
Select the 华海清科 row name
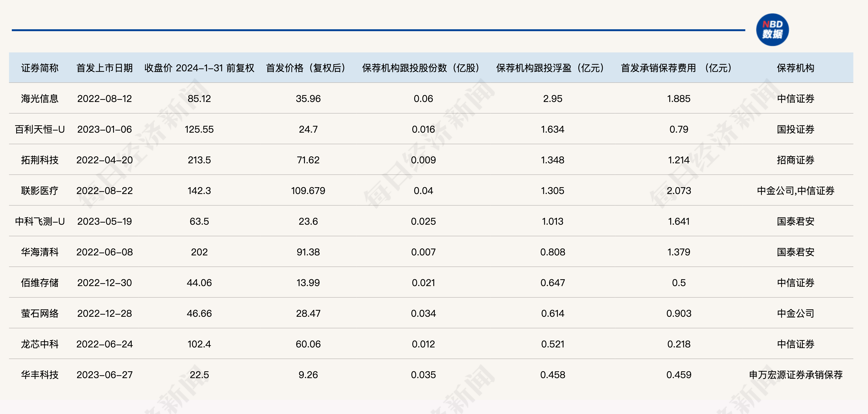(40, 252)
